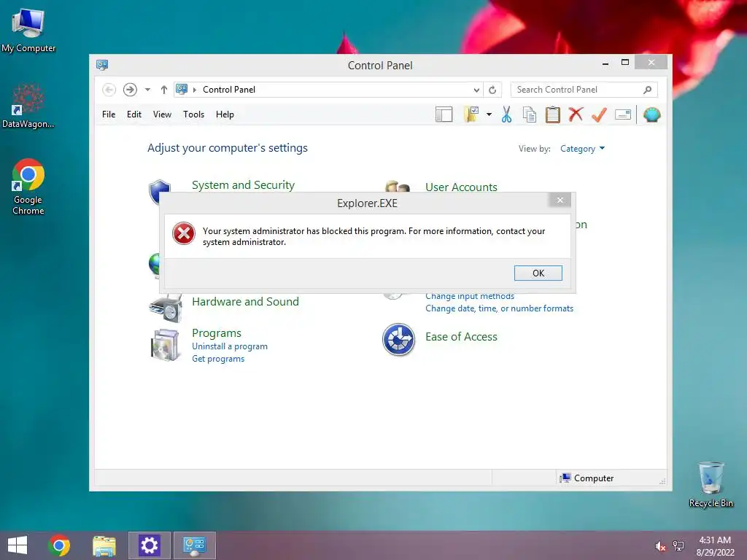Open the Windows Start button
This screenshot has width=747, height=560.
click(x=18, y=545)
